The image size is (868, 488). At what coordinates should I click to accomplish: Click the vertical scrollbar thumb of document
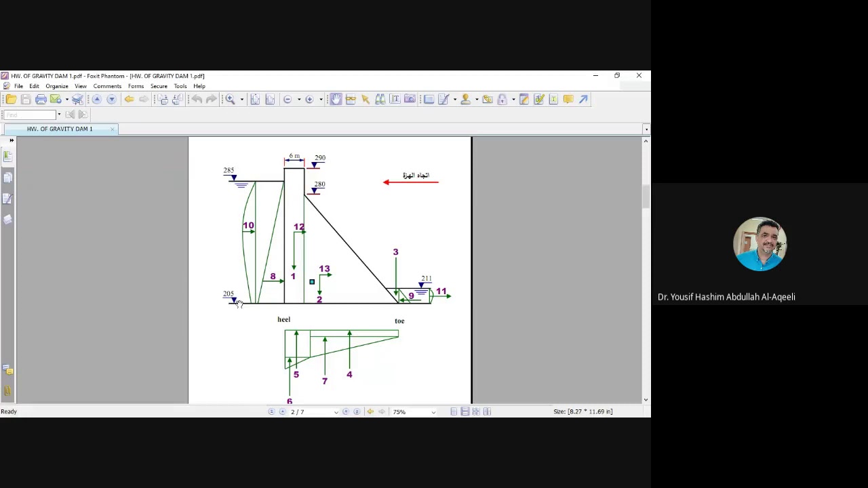pos(646,197)
